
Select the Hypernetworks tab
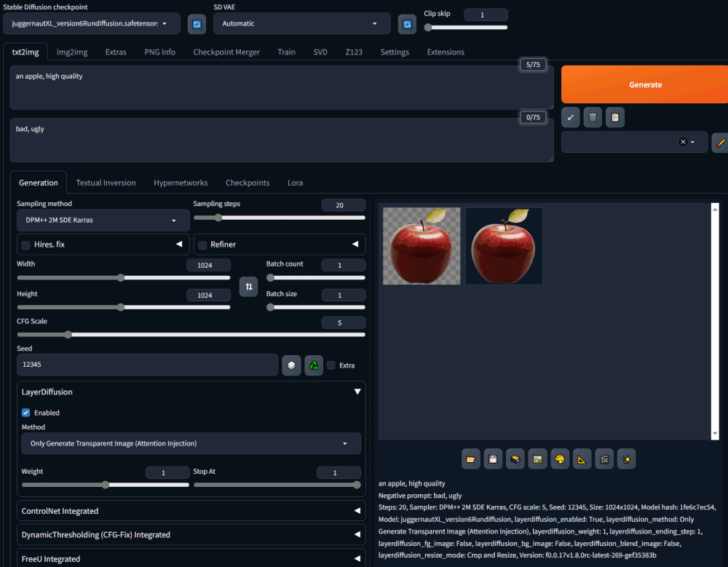click(181, 183)
